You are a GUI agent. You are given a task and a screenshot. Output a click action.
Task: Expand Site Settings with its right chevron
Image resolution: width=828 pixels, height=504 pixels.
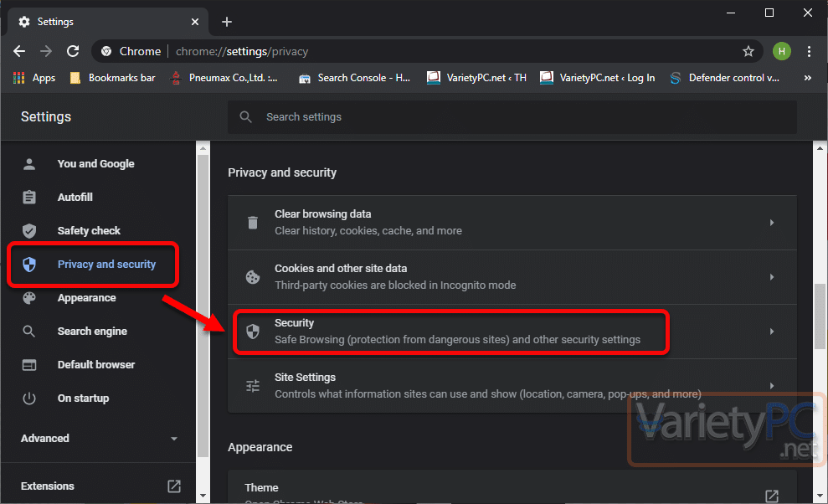(772, 386)
